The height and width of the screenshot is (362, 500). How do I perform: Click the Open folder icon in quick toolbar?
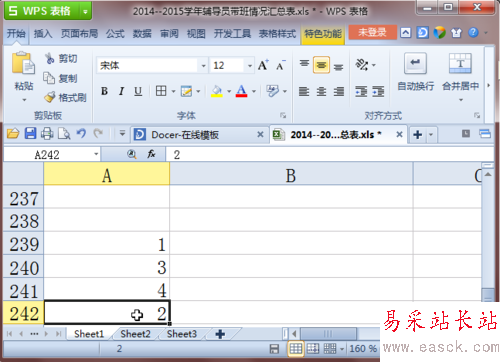(13, 134)
